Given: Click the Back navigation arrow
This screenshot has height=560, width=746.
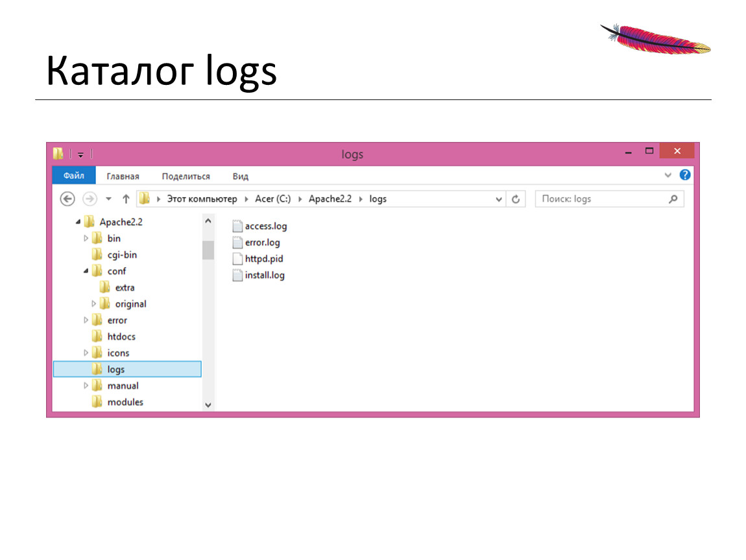Looking at the screenshot, I should [x=67, y=199].
